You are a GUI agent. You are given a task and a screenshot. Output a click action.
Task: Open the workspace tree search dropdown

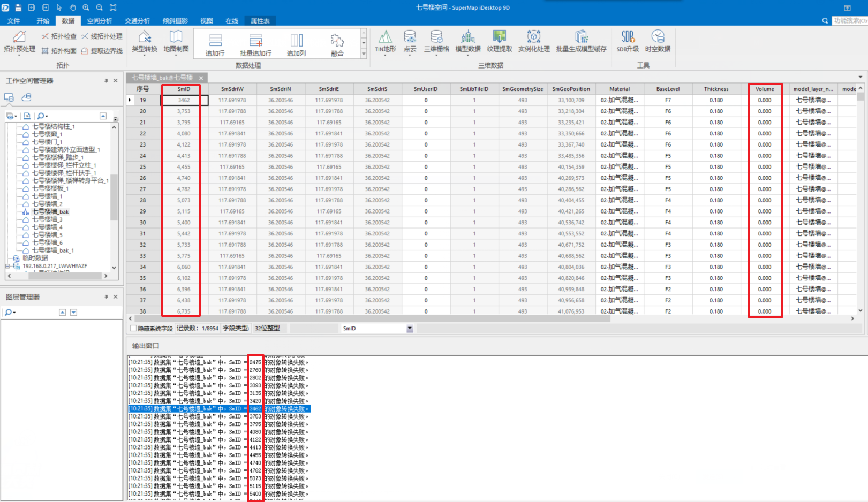(x=42, y=116)
